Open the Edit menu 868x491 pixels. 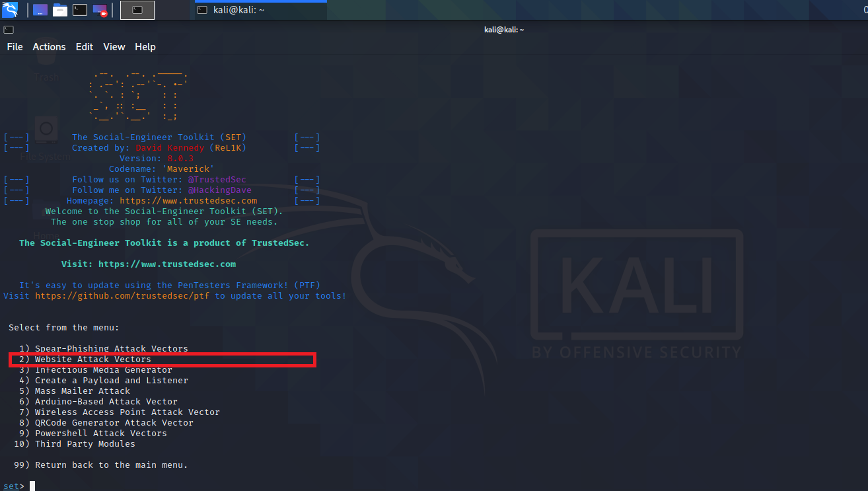[85, 47]
